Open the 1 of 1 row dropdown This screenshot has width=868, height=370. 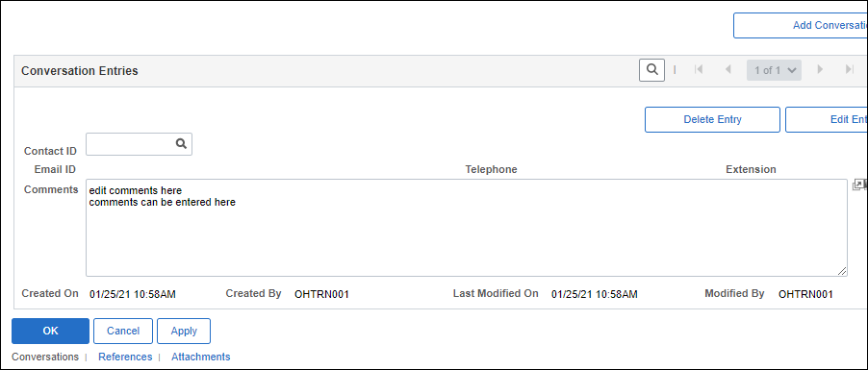point(774,70)
